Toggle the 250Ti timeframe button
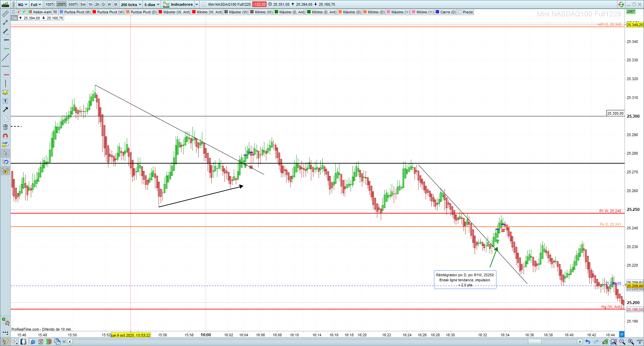Screen dimensions: 644x346 [x=61, y=4]
